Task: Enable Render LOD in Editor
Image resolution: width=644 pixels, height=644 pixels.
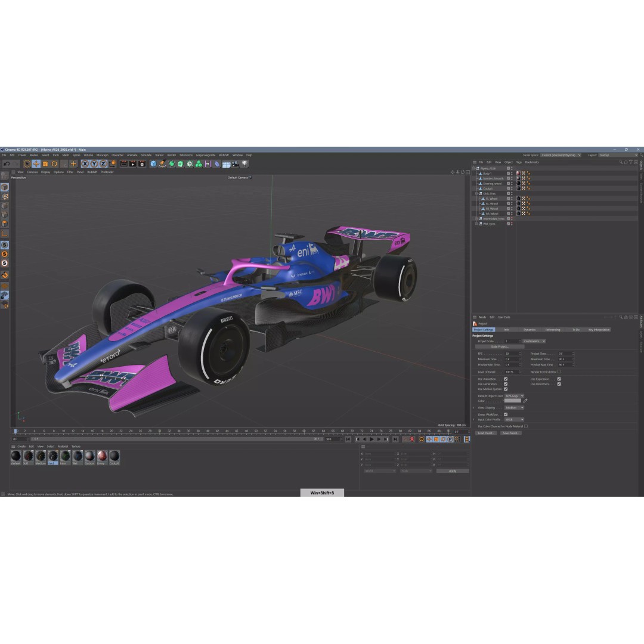Action: 559,371
